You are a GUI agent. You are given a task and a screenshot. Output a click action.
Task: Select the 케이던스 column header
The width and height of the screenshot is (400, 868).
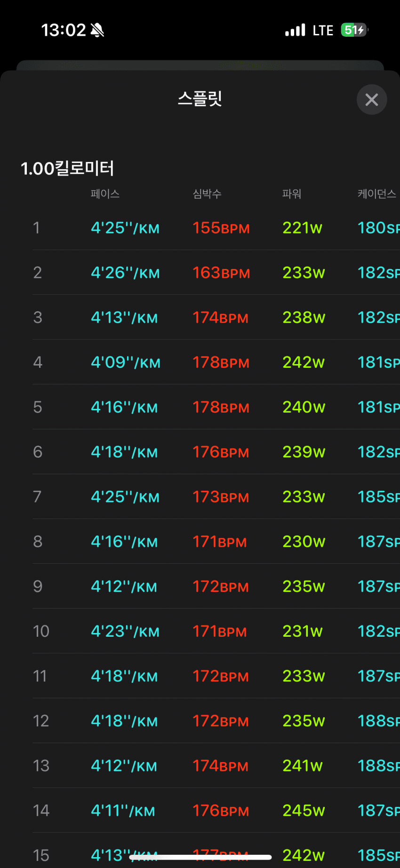376,194
